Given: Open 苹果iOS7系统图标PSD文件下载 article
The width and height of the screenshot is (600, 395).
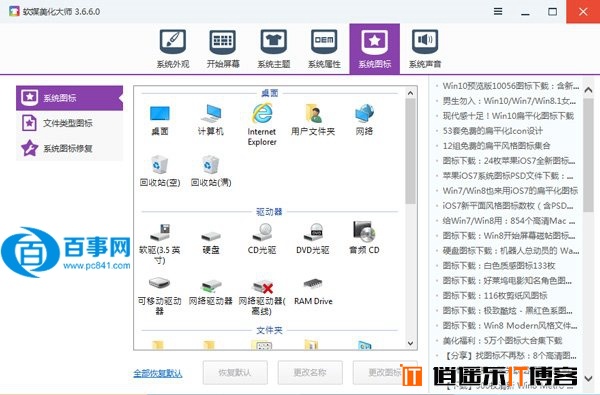Looking at the screenshot, I should [x=508, y=176].
